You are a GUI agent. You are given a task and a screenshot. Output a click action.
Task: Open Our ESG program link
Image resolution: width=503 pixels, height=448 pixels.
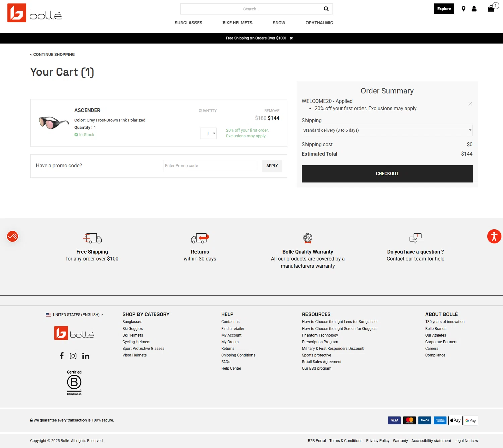[x=317, y=368]
